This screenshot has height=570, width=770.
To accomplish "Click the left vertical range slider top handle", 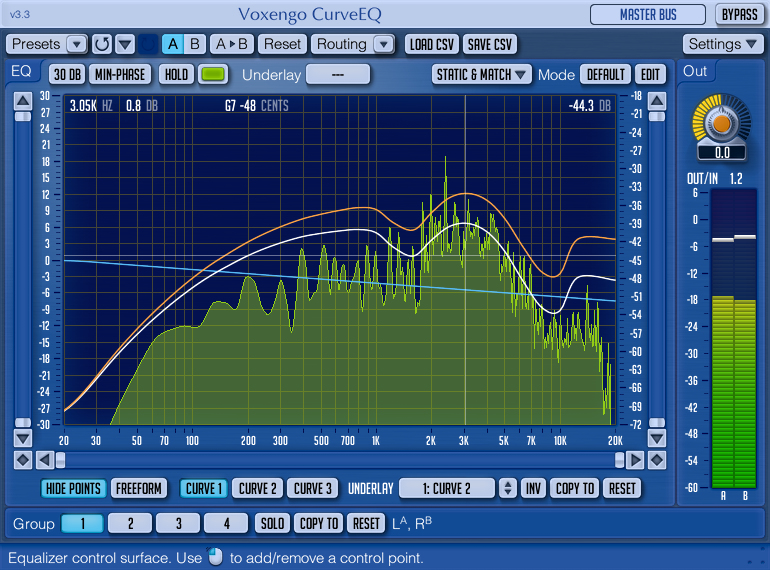I will (x=23, y=117).
